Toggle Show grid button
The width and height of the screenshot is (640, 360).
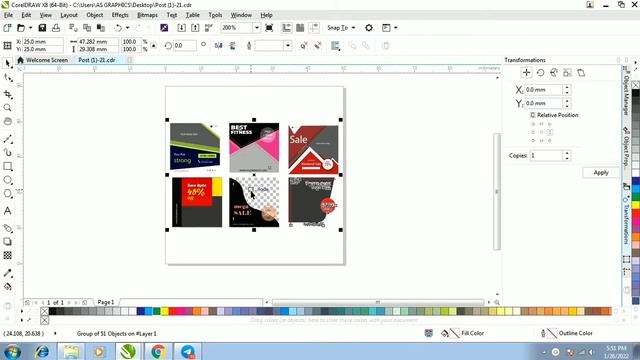[x=300, y=28]
